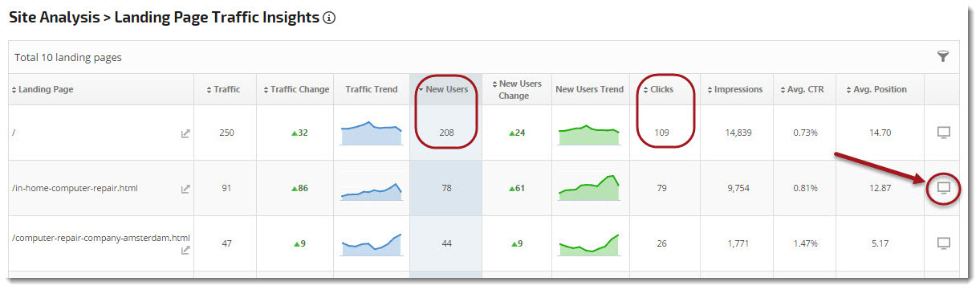
Task: Sort by Impressions header
Action: pos(735,89)
